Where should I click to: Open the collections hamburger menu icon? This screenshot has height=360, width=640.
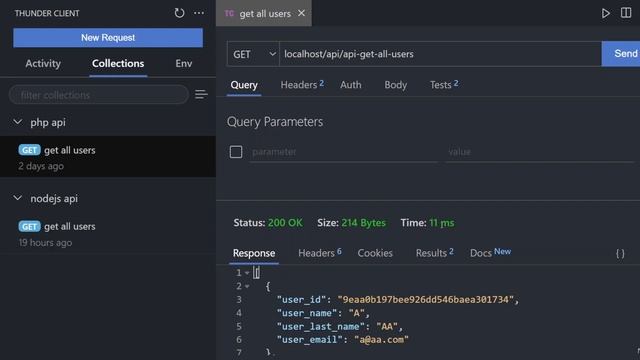(201, 95)
